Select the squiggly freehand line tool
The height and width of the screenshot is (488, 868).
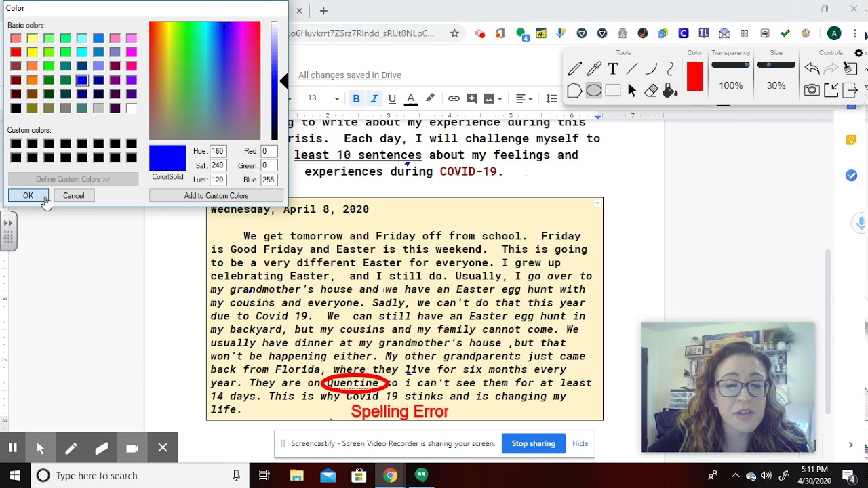670,68
